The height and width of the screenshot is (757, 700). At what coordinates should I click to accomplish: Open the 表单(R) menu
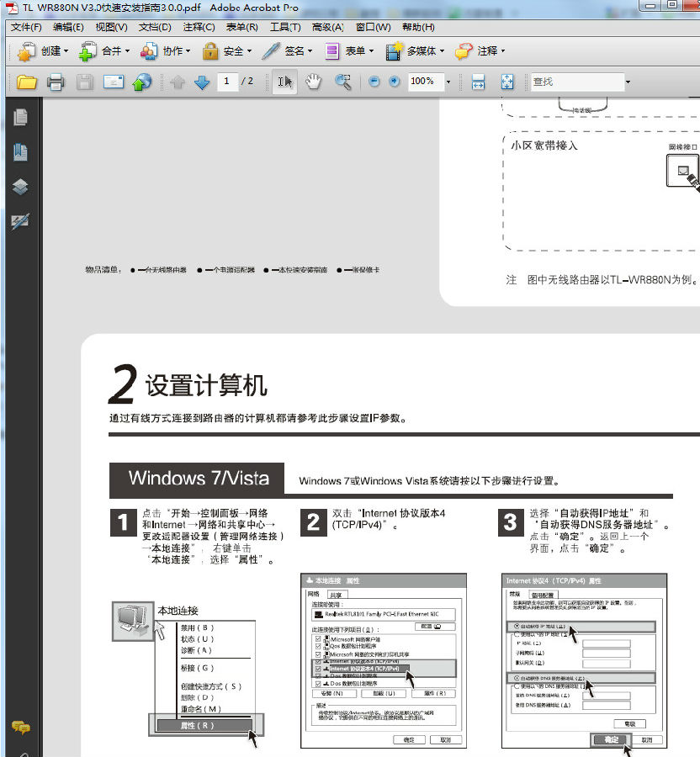241,27
